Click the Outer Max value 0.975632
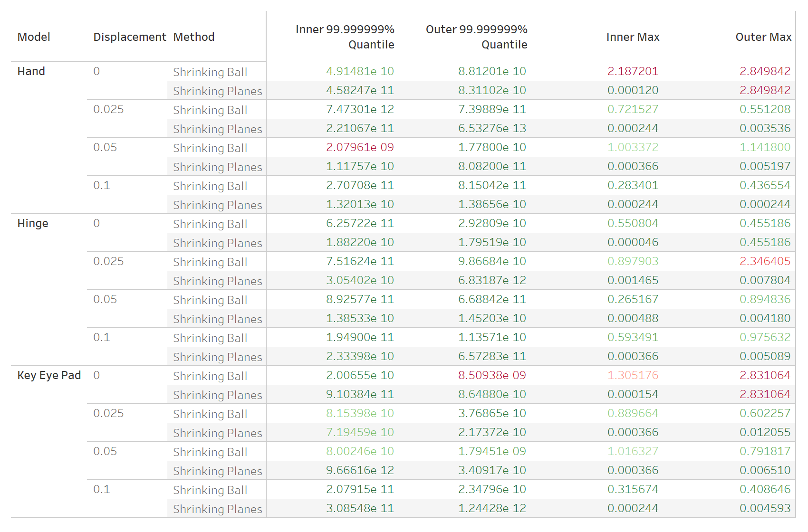Image resolution: width=808 pixels, height=532 pixels. [x=765, y=337]
